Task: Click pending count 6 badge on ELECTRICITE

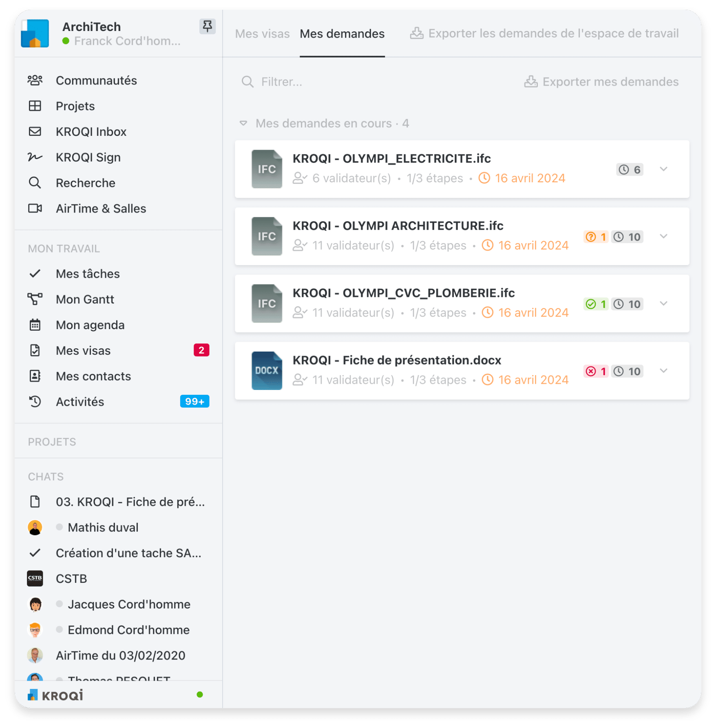Action: (630, 170)
